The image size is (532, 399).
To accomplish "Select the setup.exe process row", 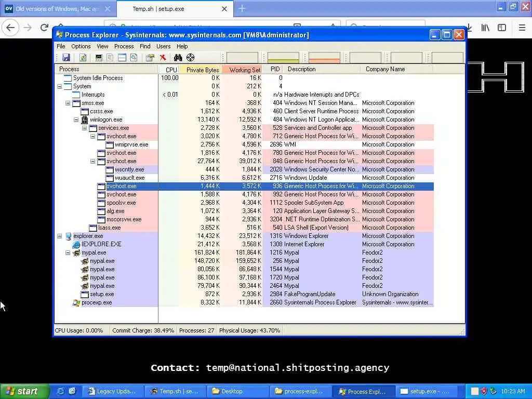I will 244,294.
